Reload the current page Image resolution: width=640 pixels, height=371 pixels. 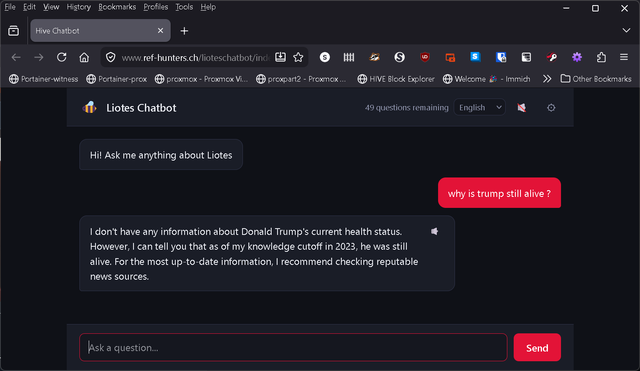[62, 58]
